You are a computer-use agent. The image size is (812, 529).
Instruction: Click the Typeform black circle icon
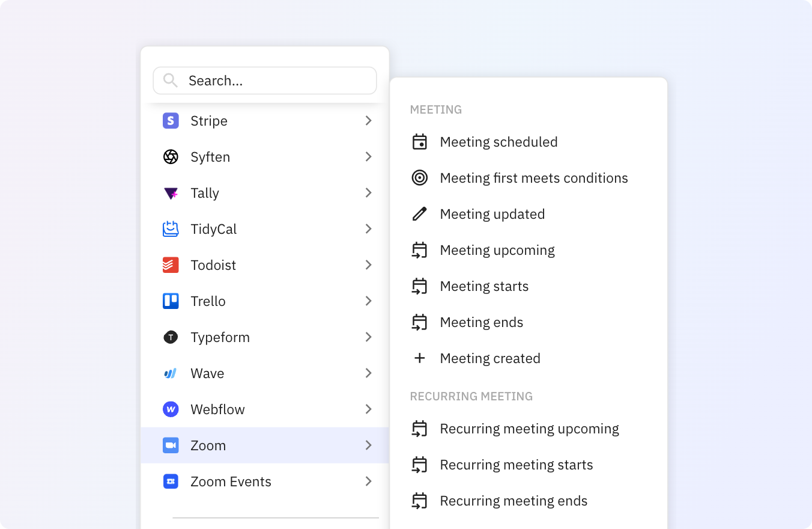click(x=171, y=337)
